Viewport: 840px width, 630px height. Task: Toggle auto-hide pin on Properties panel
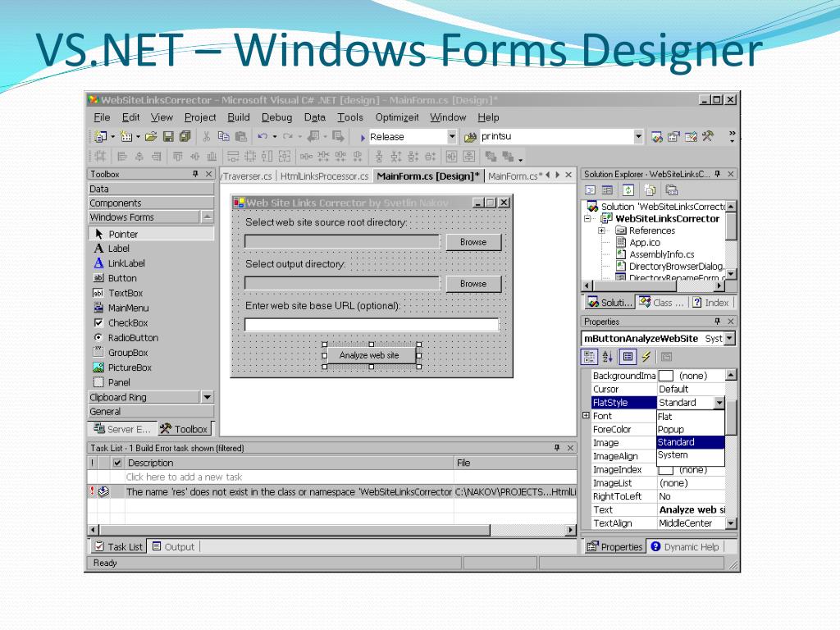click(x=717, y=322)
